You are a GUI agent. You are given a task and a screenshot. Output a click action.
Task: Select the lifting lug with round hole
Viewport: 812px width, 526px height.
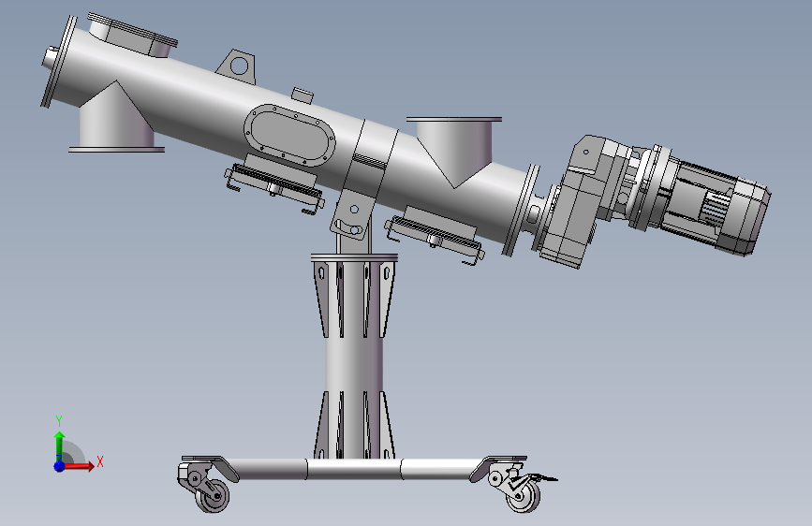pos(237,66)
